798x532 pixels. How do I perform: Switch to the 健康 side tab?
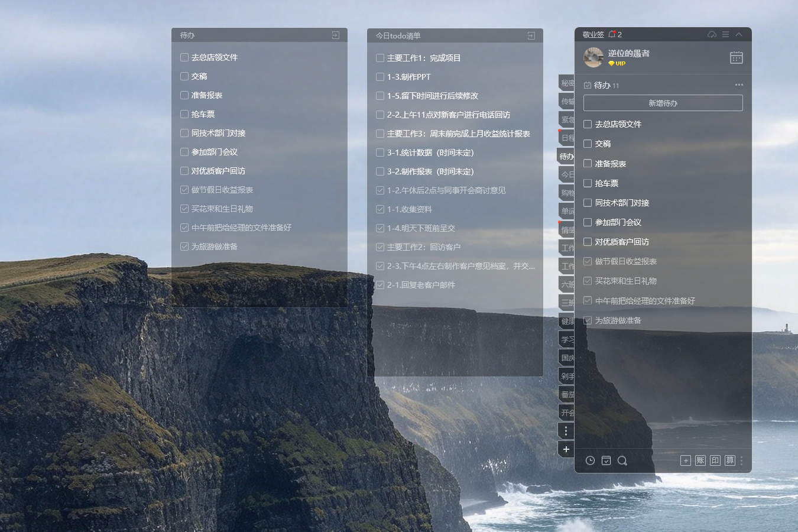point(566,321)
